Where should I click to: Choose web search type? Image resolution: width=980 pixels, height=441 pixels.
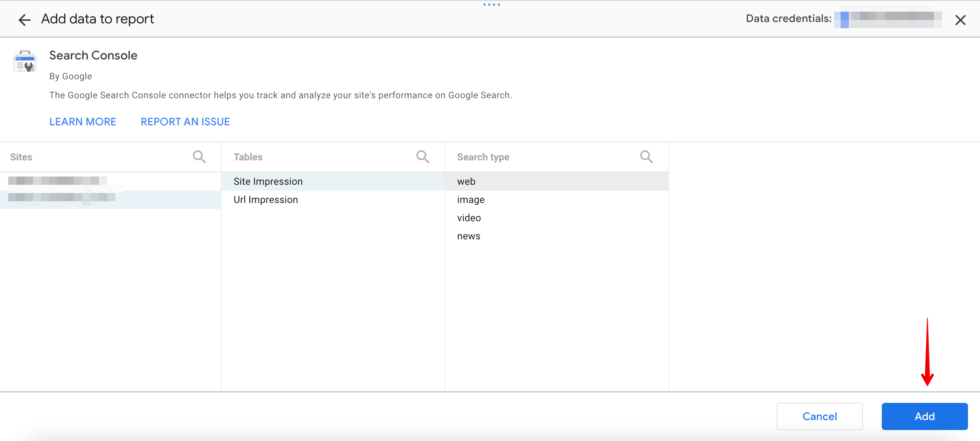(556, 181)
